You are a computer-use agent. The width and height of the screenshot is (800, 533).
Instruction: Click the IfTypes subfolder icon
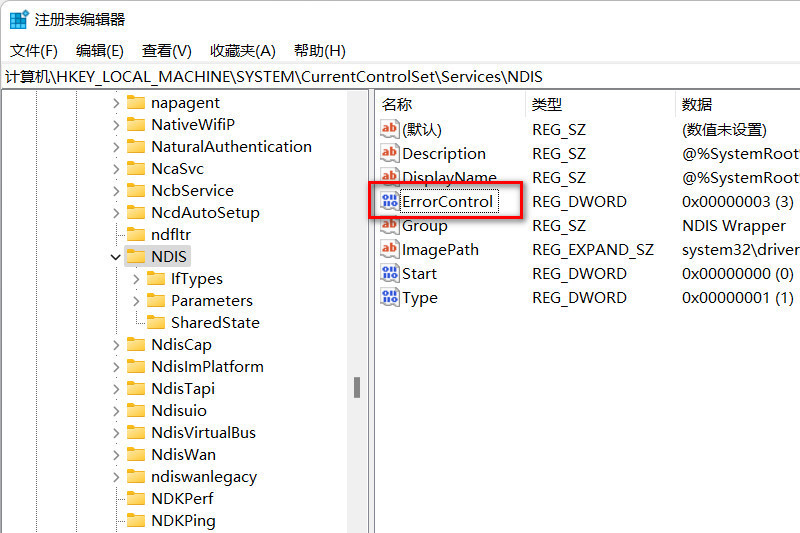pyautogui.click(x=156, y=278)
